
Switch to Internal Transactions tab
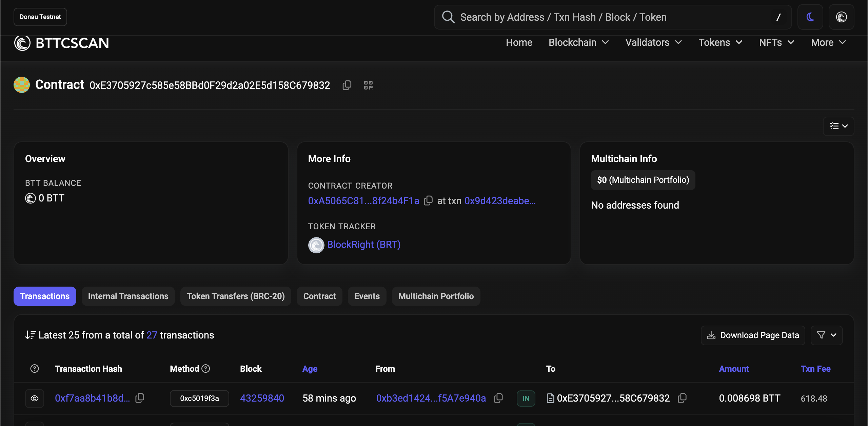[x=128, y=296]
